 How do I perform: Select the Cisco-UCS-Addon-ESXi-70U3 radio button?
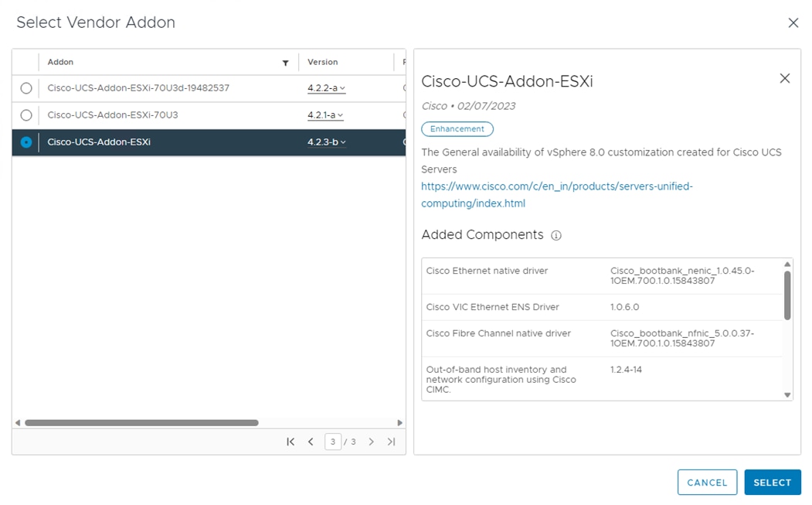tap(26, 115)
